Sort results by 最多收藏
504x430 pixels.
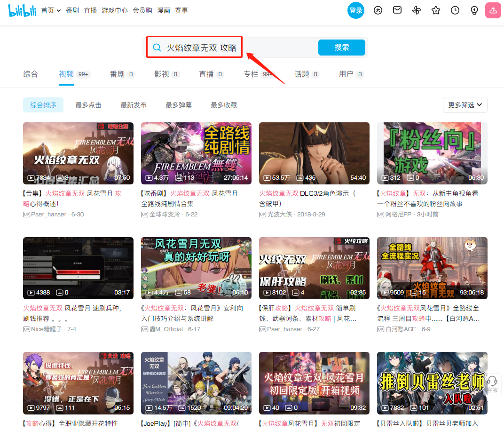[x=224, y=105]
